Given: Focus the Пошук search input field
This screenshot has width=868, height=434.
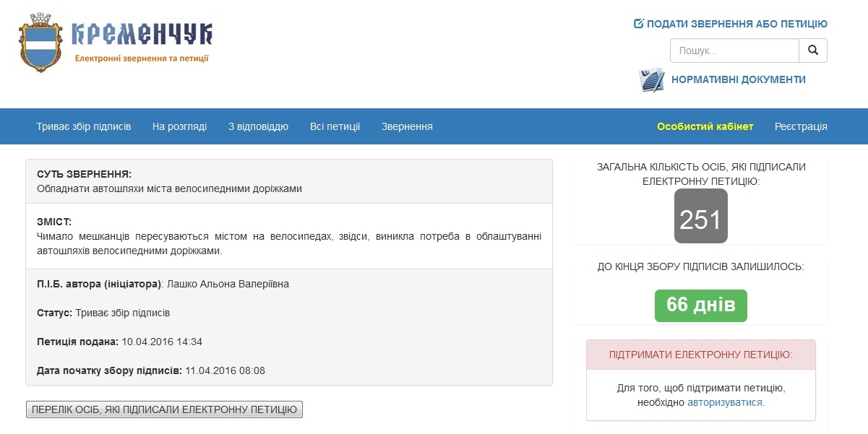Looking at the screenshot, I should tap(734, 51).
